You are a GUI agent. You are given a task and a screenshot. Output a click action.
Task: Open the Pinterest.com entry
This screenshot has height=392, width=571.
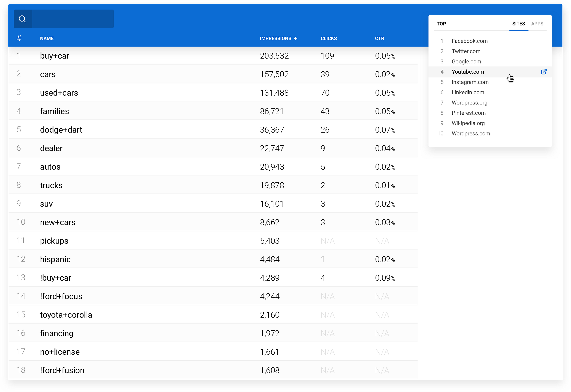tap(468, 113)
